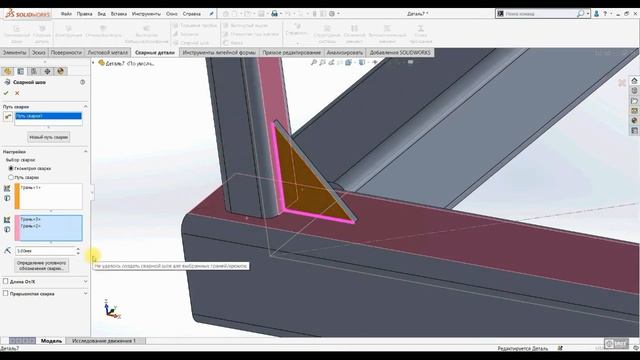Open the command search dropdown arrow
The height and width of the screenshot is (360, 640).
point(588,13)
